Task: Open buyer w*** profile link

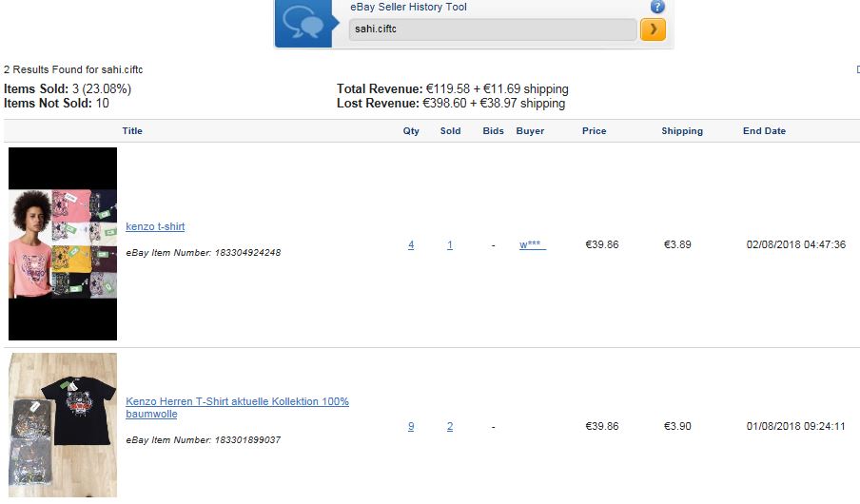Action: (x=531, y=245)
